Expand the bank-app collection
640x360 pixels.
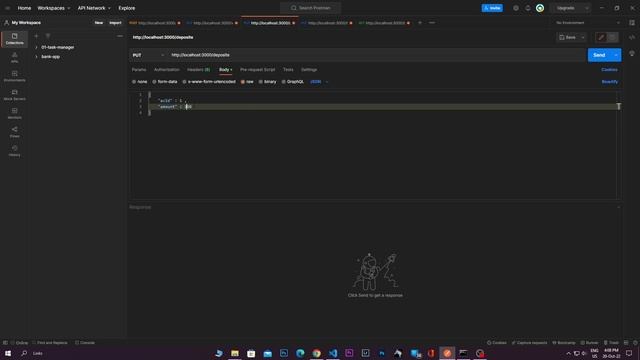click(36, 57)
